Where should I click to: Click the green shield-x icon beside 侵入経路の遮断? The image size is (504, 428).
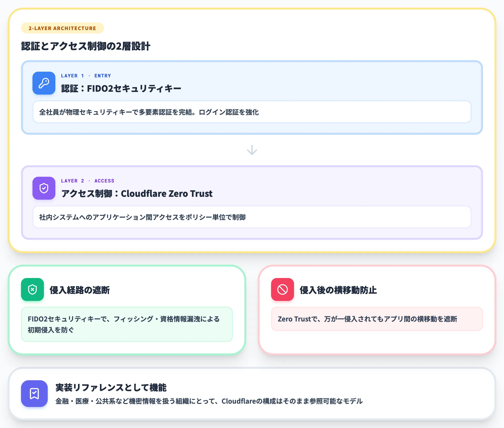click(32, 289)
